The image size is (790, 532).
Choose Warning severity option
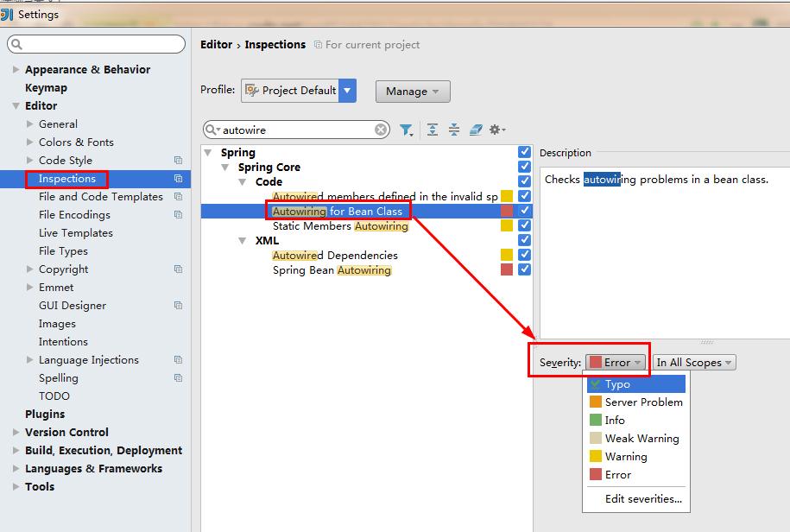click(636, 456)
